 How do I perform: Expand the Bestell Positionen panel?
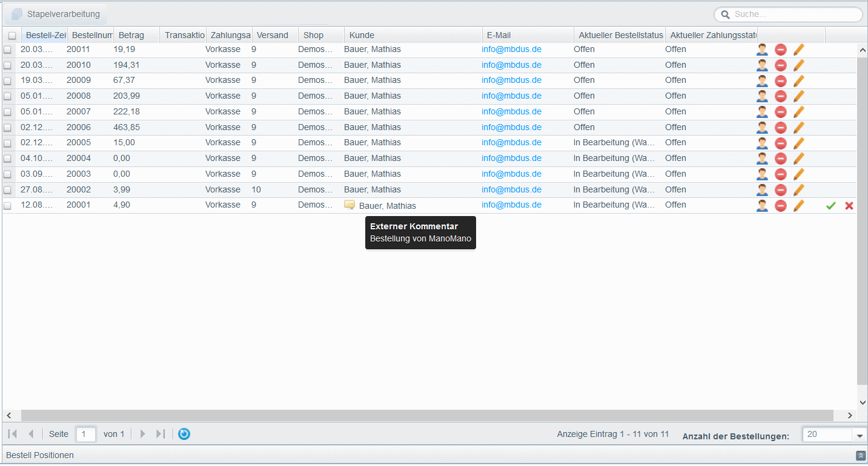(860, 456)
